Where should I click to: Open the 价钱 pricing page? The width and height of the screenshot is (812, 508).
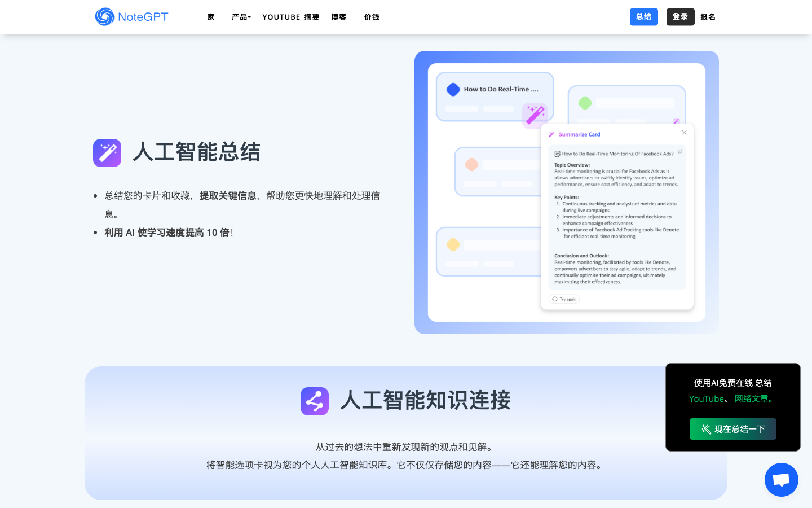click(372, 17)
